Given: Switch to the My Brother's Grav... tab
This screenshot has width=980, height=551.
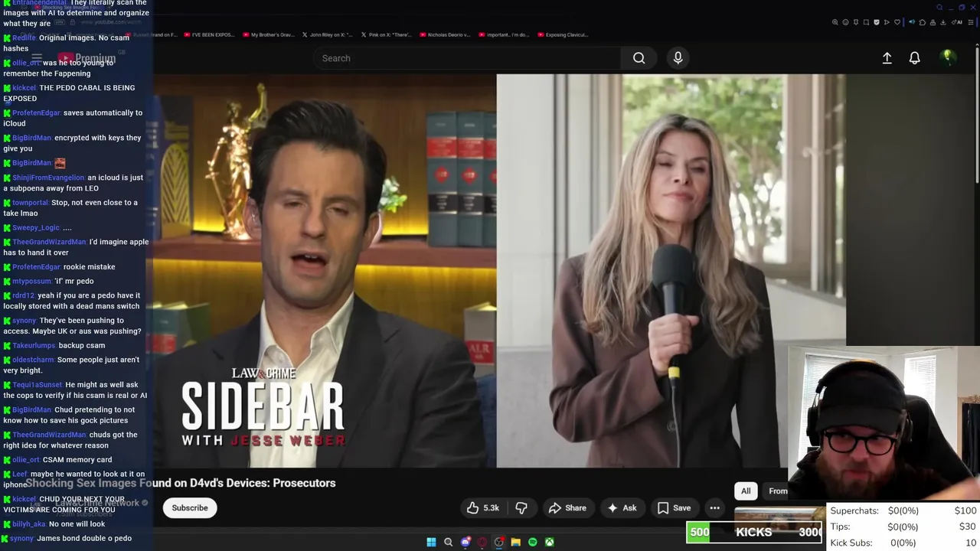Looking at the screenshot, I should pos(268,34).
